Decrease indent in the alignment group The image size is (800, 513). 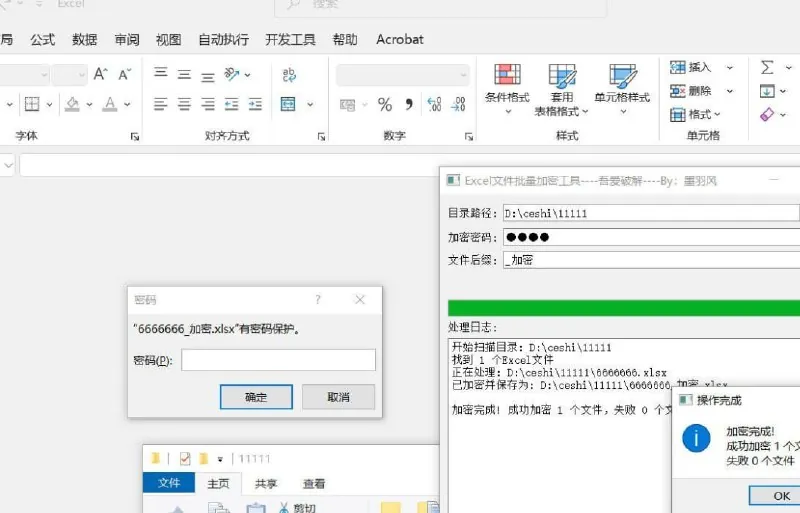point(232,104)
